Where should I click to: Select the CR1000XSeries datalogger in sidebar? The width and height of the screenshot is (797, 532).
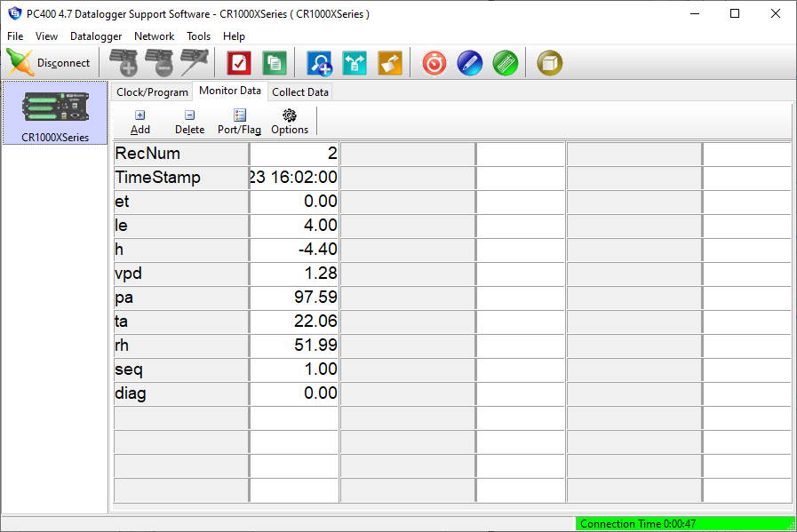(55, 113)
